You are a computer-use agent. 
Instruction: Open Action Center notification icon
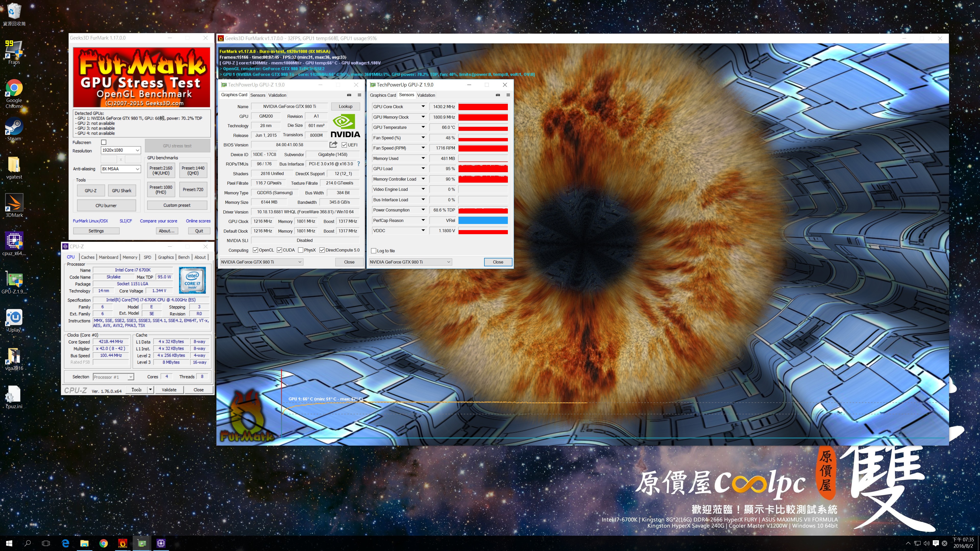point(936,543)
